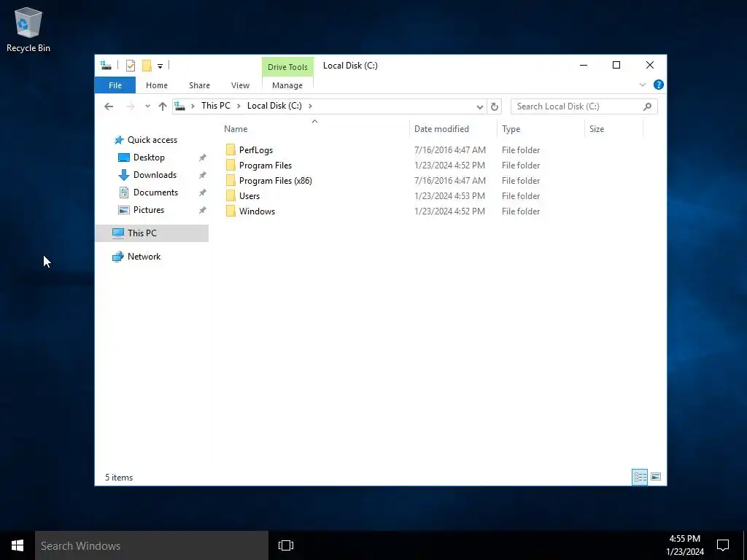Click the 5 items status text
Screen dimensions: 747x560
pos(119,478)
